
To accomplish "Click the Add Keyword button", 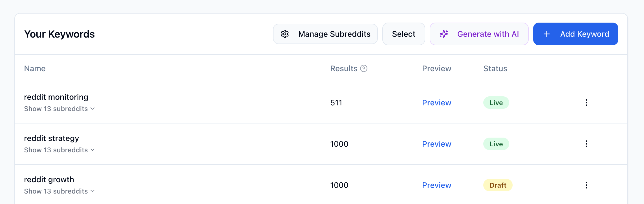I will point(575,34).
